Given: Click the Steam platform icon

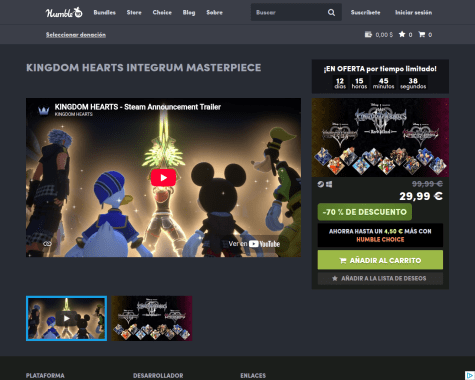Looking at the screenshot, I should pos(320,184).
